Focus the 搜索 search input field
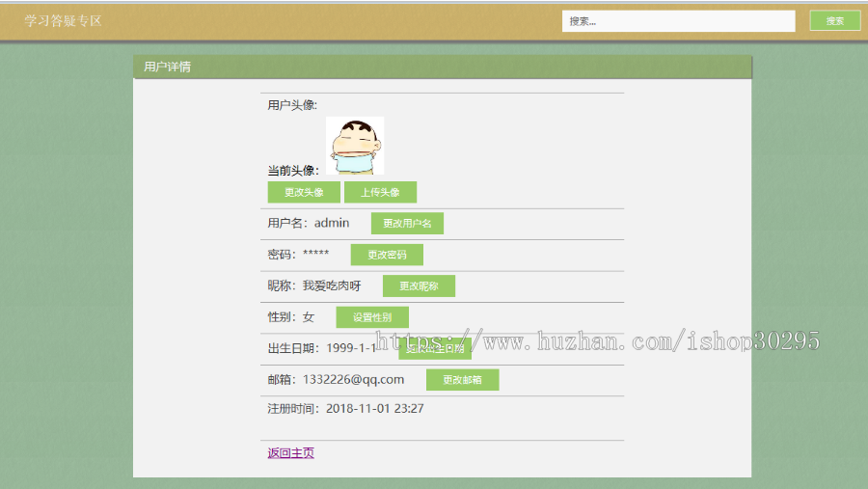This screenshot has width=868, height=489. (x=679, y=21)
